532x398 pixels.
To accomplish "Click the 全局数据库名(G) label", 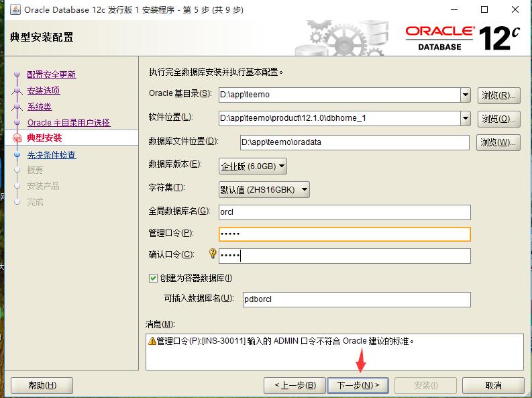I will pyautogui.click(x=180, y=211).
